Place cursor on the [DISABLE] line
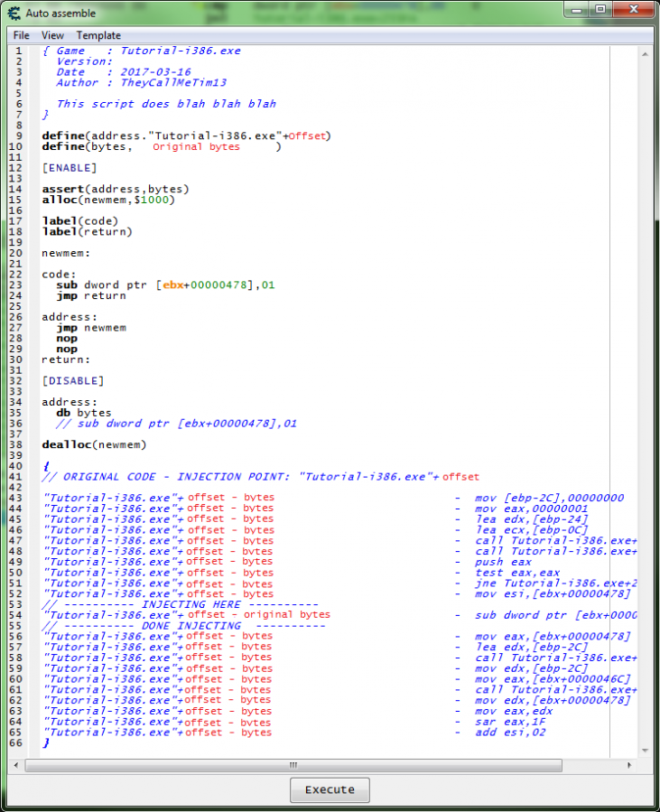660x812 pixels. [x=72, y=380]
